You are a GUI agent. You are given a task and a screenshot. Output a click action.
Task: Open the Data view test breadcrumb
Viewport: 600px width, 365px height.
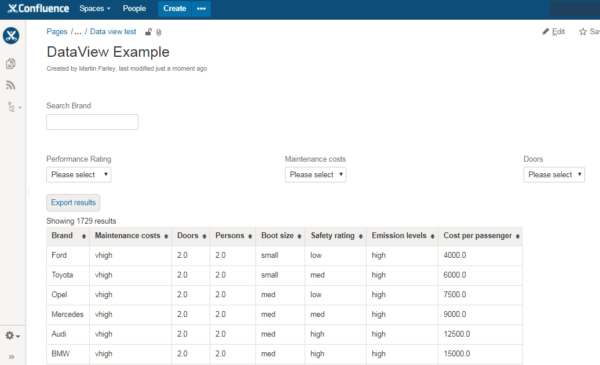(x=113, y=32)
